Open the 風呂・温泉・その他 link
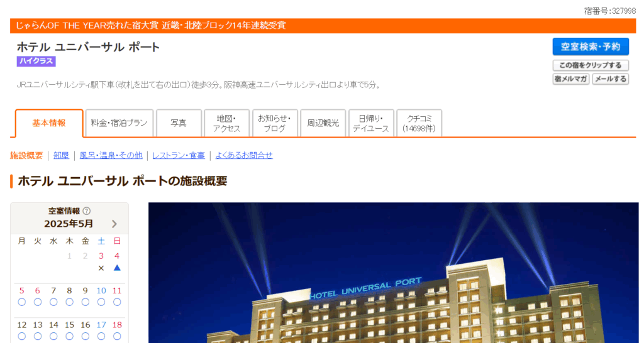Screen dimensions: 644x343 coord(111,156)
